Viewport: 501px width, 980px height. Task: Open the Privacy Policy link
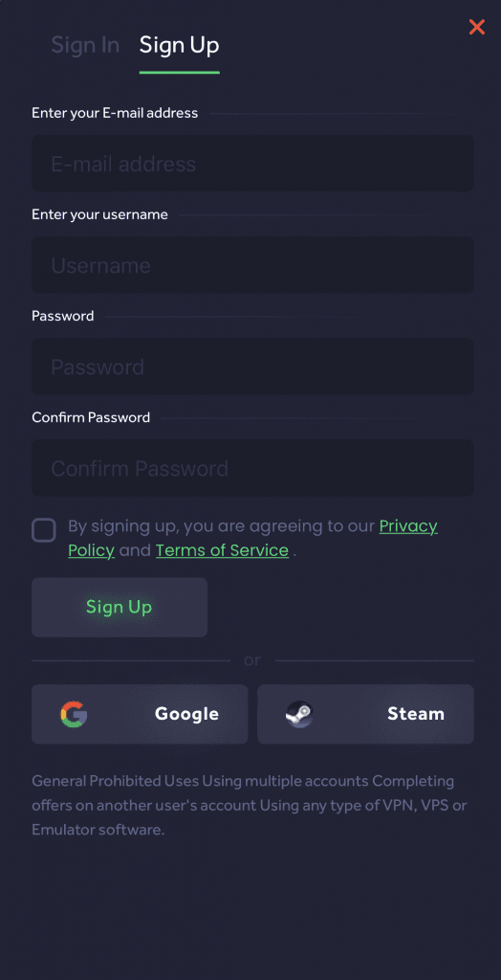[x=253, y=538]
